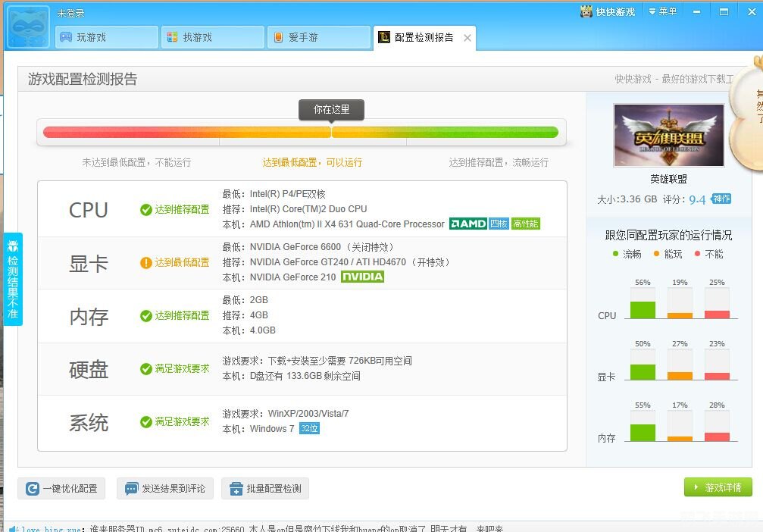
Task: Click the 32位 system badge
Action: click(x=309, y=429)
